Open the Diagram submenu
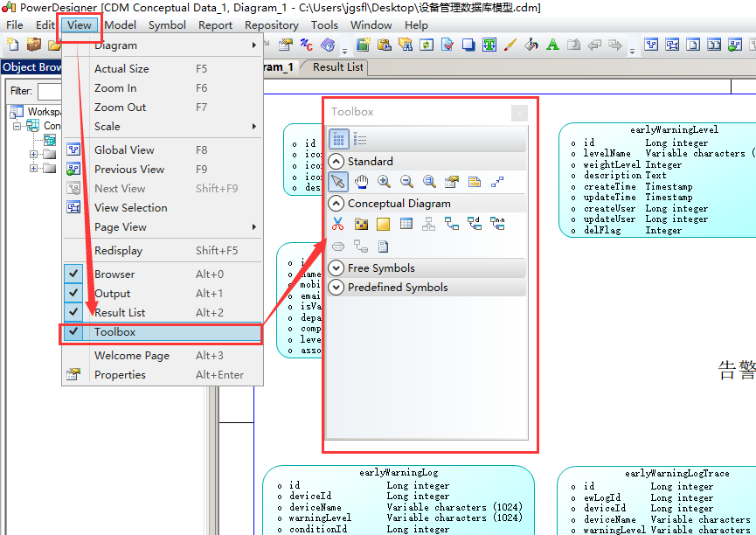This screenshot has width=756, height=535. (x=163, y=45)
